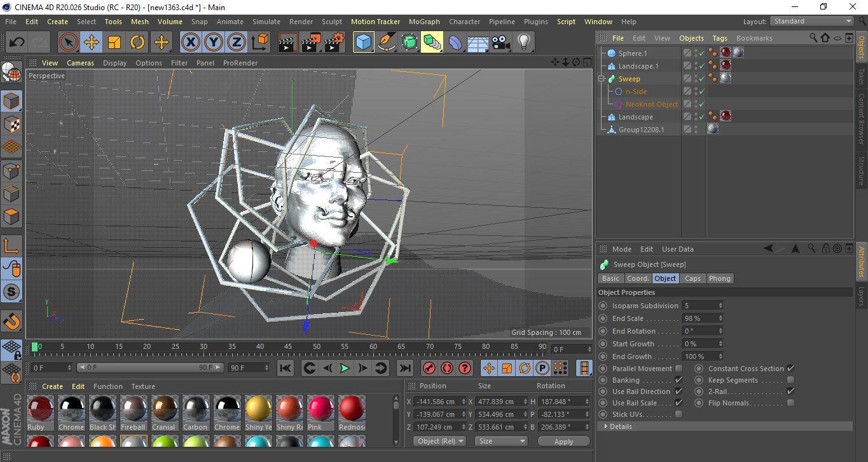
Task: Click End Growth stepper arrows
Action: pyautogui.click(x=720, y=357)
